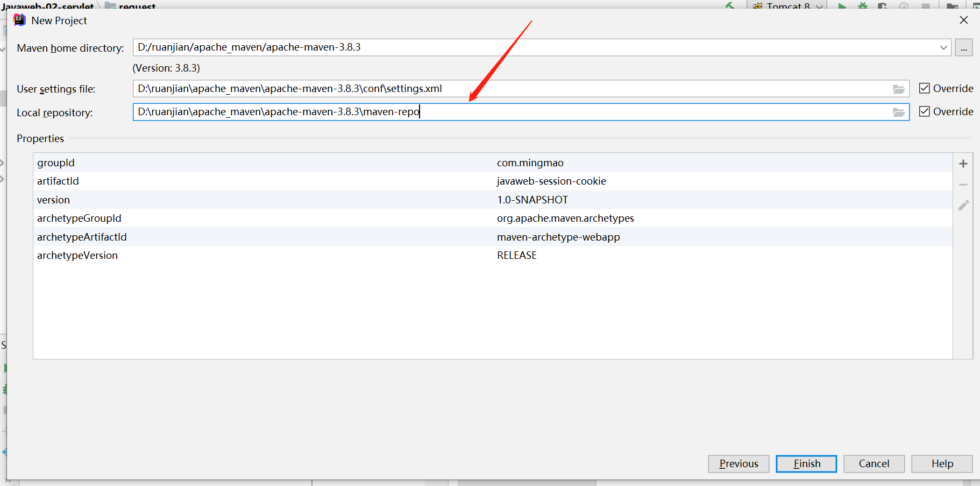
Task: Open the Tomcat 8 run configuration dropdown
Action: [x=788, y=6]
